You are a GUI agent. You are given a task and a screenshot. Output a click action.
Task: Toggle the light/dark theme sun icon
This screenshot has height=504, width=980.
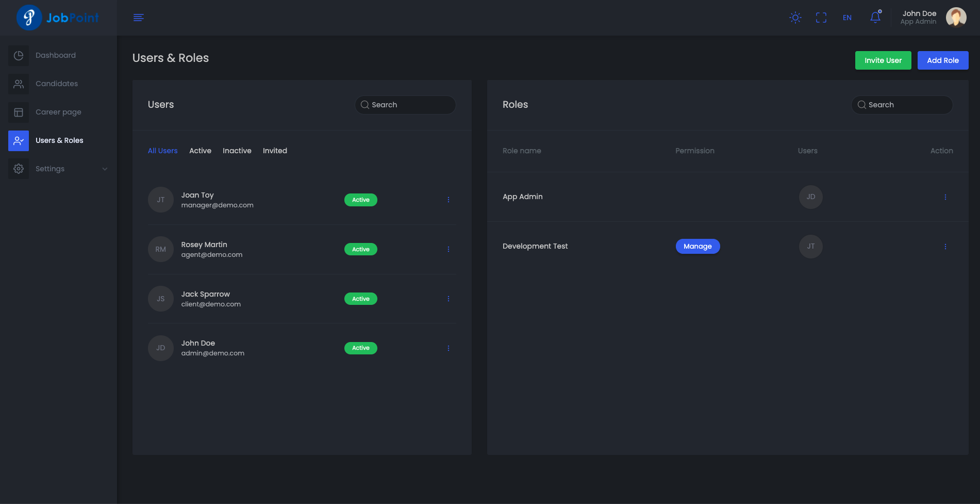coord(795,18)
